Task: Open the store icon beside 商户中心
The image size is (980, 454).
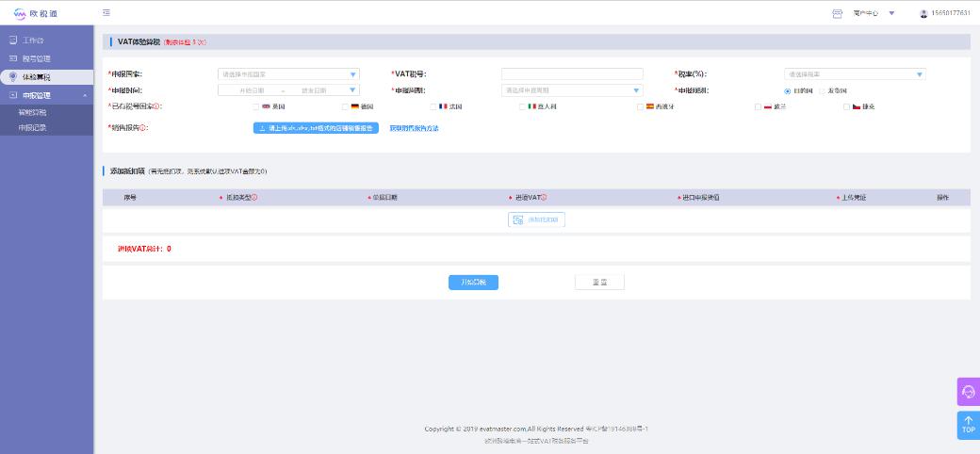Action: (838, 13)
